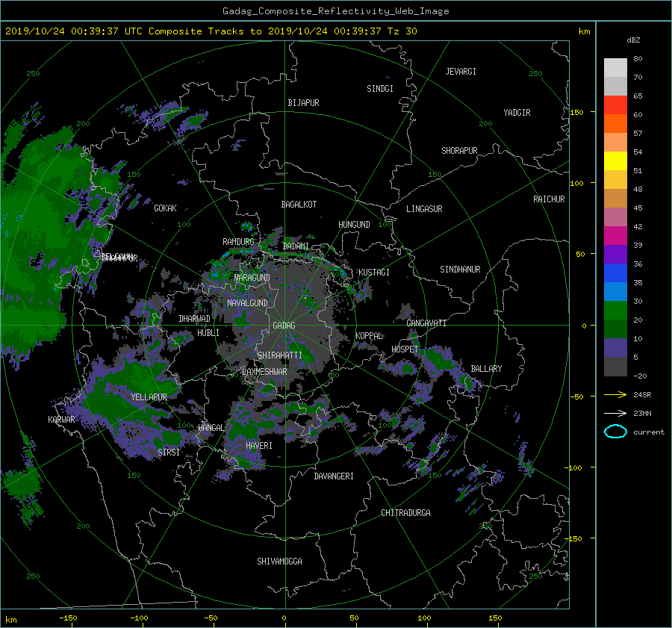Click the RAMDURG city label
The width and height of the screenshot is (672, 628).
(238, 242)
